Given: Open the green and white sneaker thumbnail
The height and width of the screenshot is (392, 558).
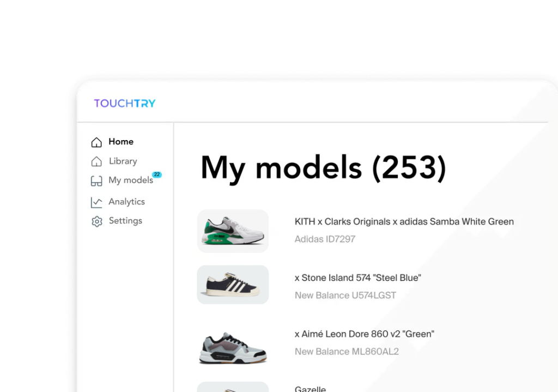Looking at the screenshot, I should tap(233, 231).
